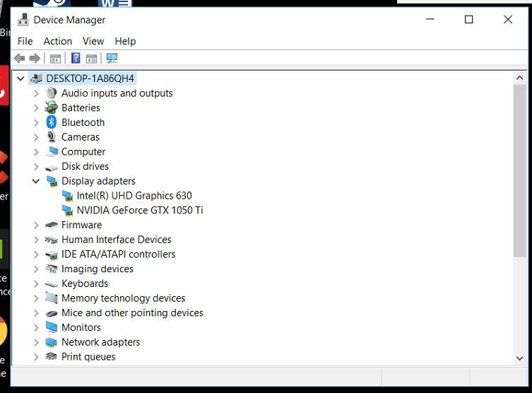Open the File menu
The width and height of the screenshot is (532, 393).
(x=25, y=41)
